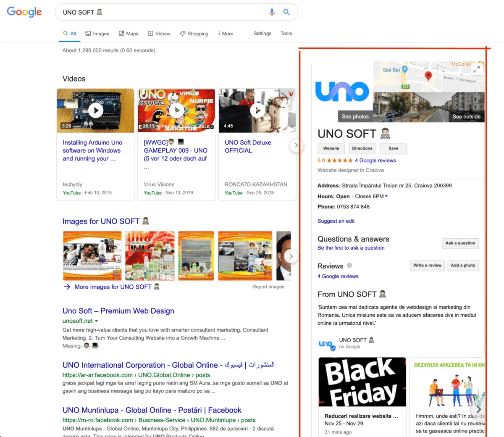504x437 pixels.
Task: Open Images for UNO SOFT heading link
Action: 106,221
